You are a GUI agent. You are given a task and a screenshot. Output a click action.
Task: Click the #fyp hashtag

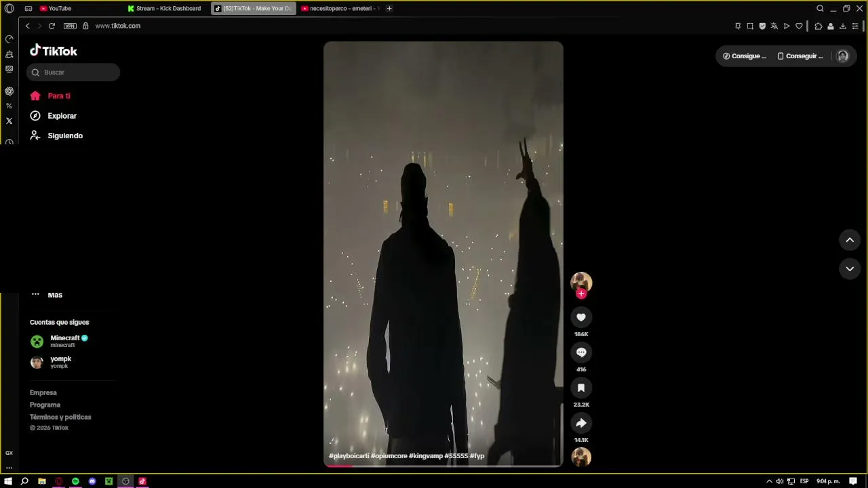477,456
